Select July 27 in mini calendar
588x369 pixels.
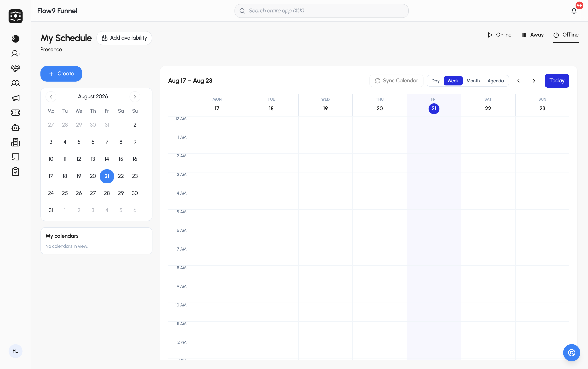(x=51, y=125)
